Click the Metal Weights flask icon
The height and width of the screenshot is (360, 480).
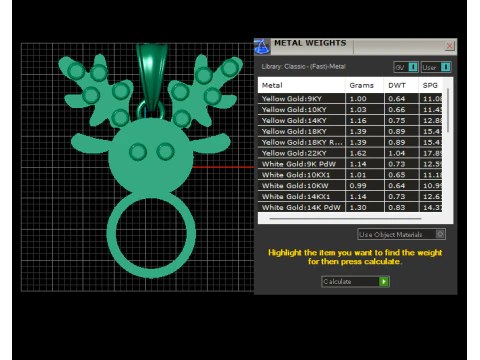tap(262, 46)
